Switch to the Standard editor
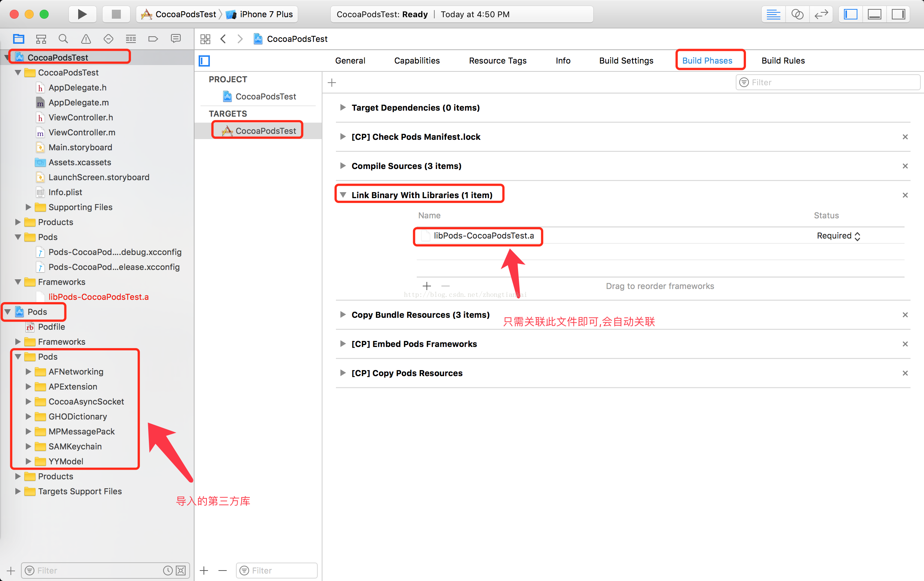924x581 pixels. [x=773, y=15]
